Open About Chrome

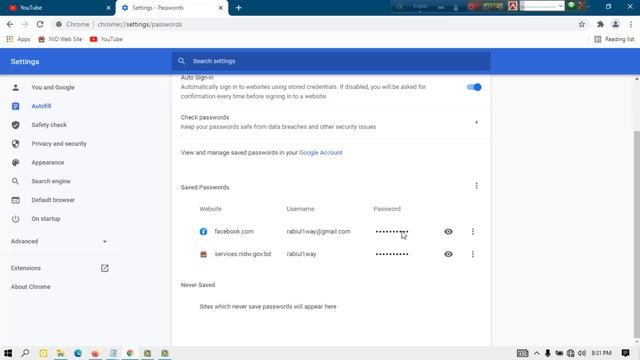(31, 287)
